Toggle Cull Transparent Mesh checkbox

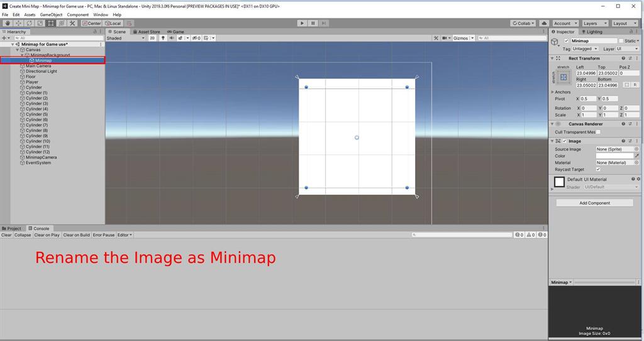pos(598,132)
